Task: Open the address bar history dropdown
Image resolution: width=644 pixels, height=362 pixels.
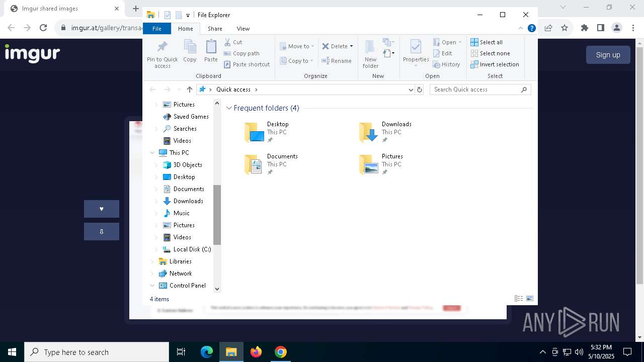Action: point(411,89)
